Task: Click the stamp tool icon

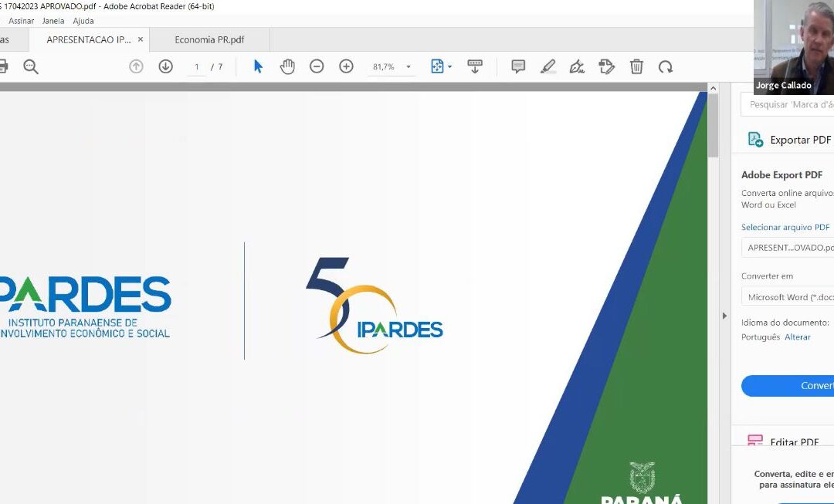Action: click(x=607, y=66)
